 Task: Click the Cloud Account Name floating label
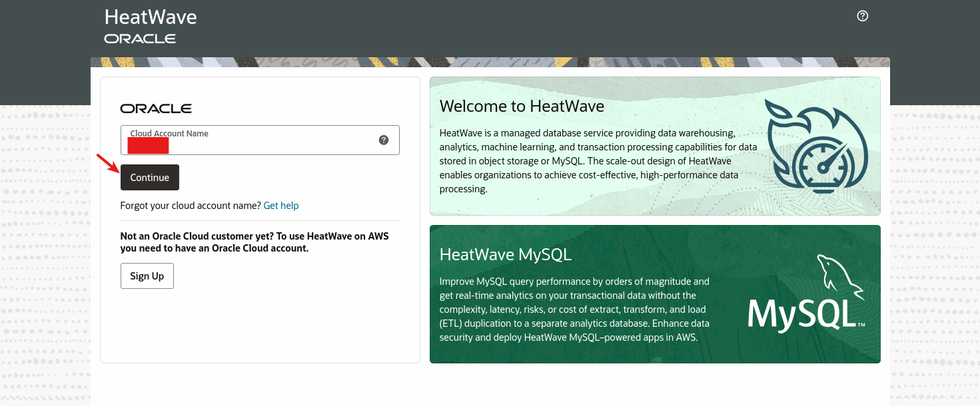point(169,134)
